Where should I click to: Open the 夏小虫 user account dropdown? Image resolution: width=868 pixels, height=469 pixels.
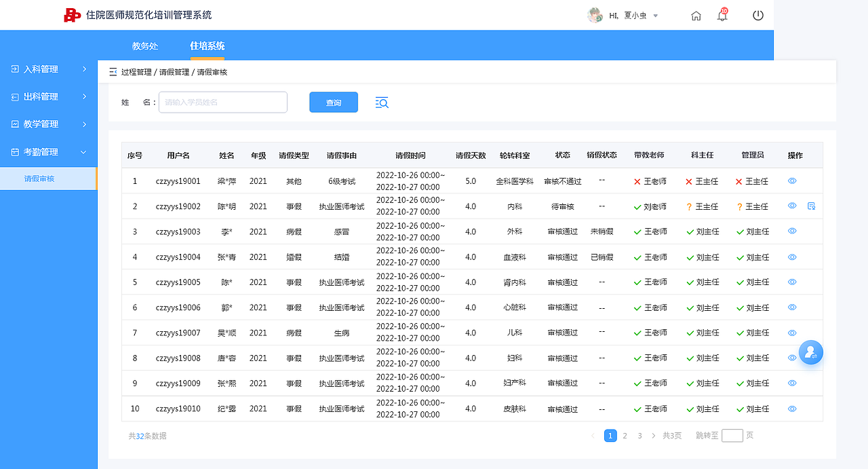coord(623,15)
